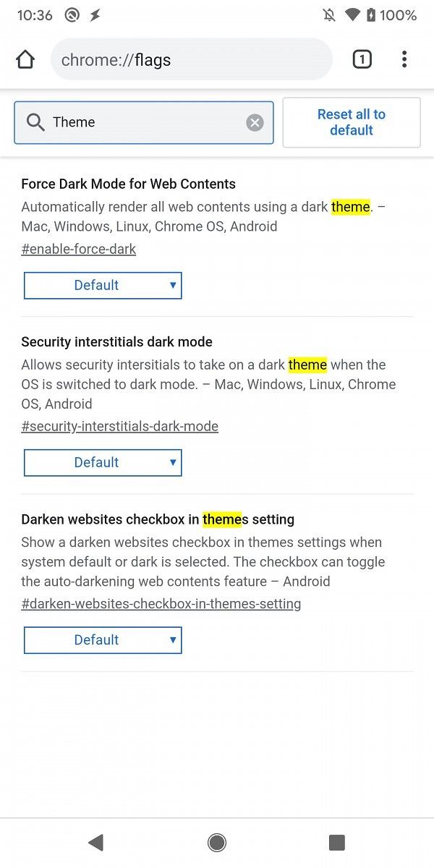434x868 pixels.
Task: Expand Security interstitials dark mode dropdown
Action: click(x=103, y=462)
